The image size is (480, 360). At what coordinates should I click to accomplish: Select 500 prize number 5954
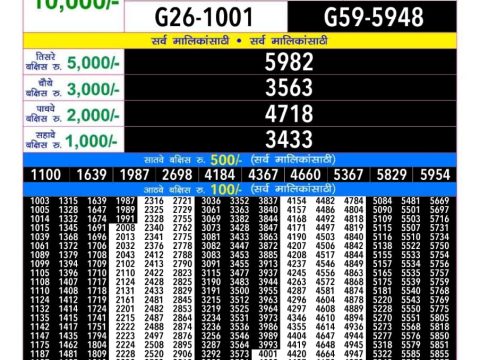(x=435, y=175)
